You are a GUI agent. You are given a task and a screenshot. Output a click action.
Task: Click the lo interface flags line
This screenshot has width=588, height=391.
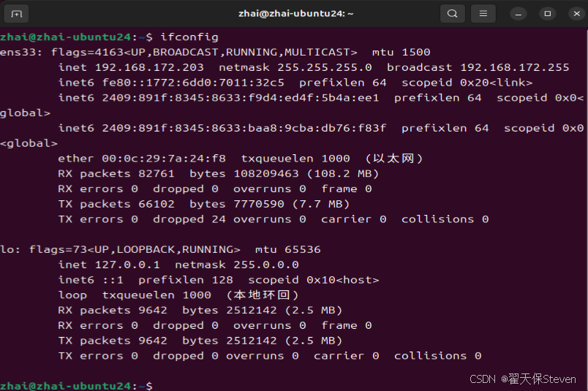click(160, 250)
